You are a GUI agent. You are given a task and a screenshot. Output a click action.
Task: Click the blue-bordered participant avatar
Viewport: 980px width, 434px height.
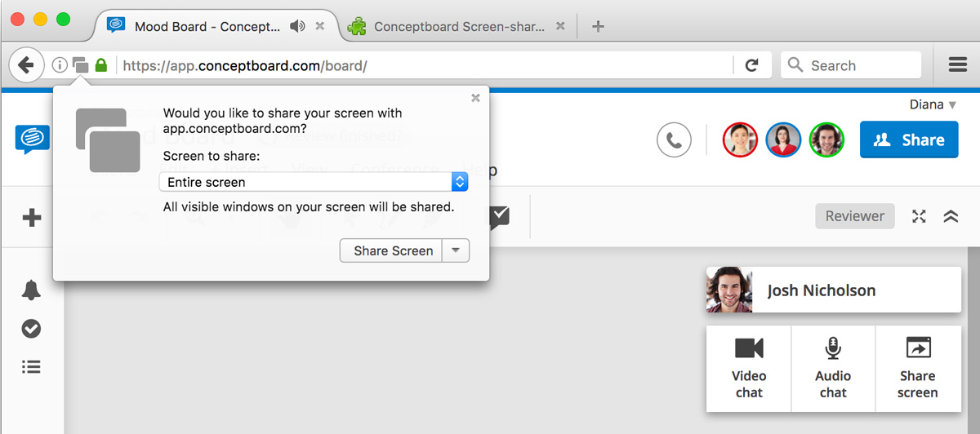click(783, 140)
